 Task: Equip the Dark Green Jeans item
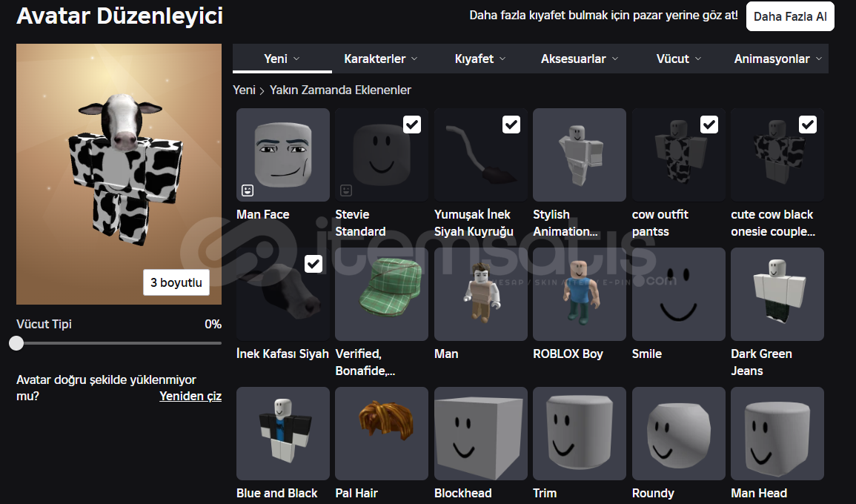777,294
